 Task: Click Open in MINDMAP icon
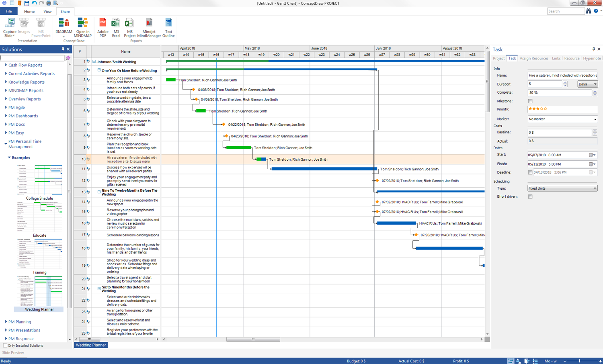point(83,24)
